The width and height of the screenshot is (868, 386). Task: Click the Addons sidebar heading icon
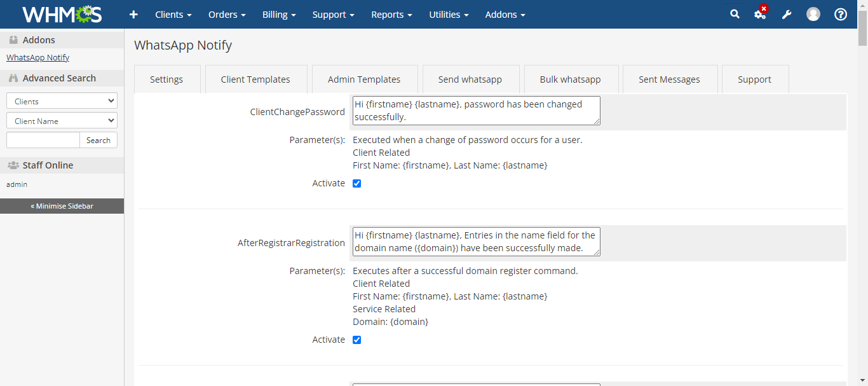[13, 40]
